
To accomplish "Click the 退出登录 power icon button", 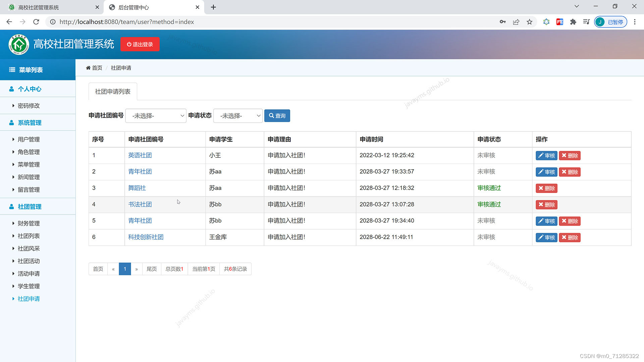I will click(140, 44).
